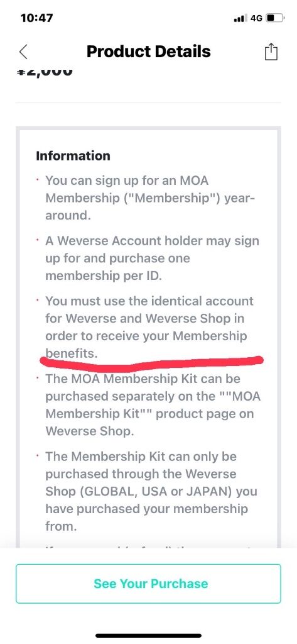The width and height of the screenshot is (297, 644).
Task: Tap the 4G network indicator
Action: coord(256,18)
